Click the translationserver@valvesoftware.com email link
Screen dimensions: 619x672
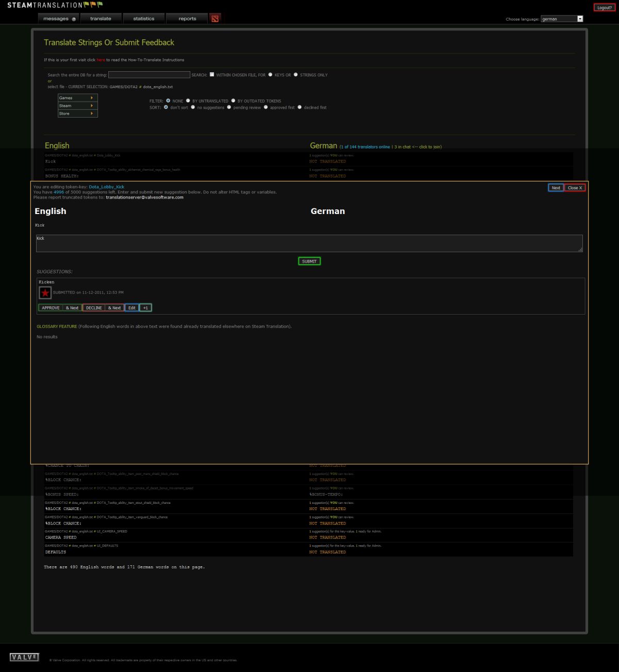point(144,197)
